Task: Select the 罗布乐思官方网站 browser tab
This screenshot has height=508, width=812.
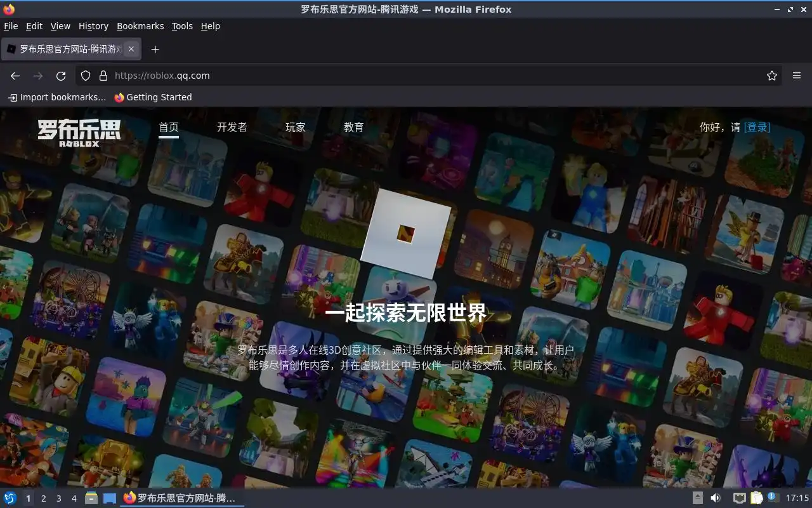Action: coord(71,49)
